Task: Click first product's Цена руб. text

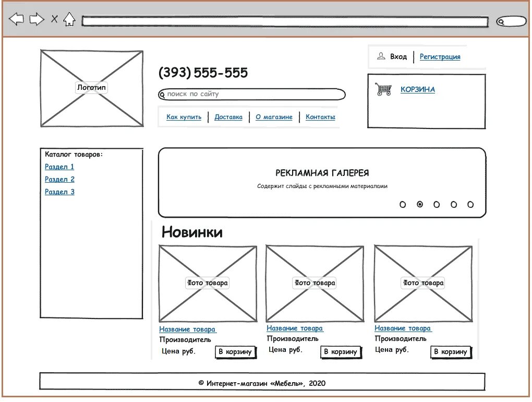Action: (x=178, y=351)
